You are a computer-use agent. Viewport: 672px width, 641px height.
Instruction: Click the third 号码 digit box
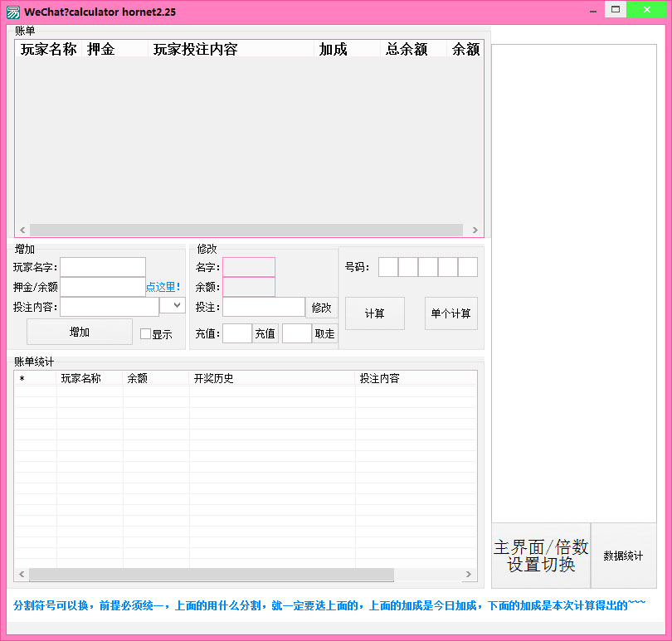[428, 267]
